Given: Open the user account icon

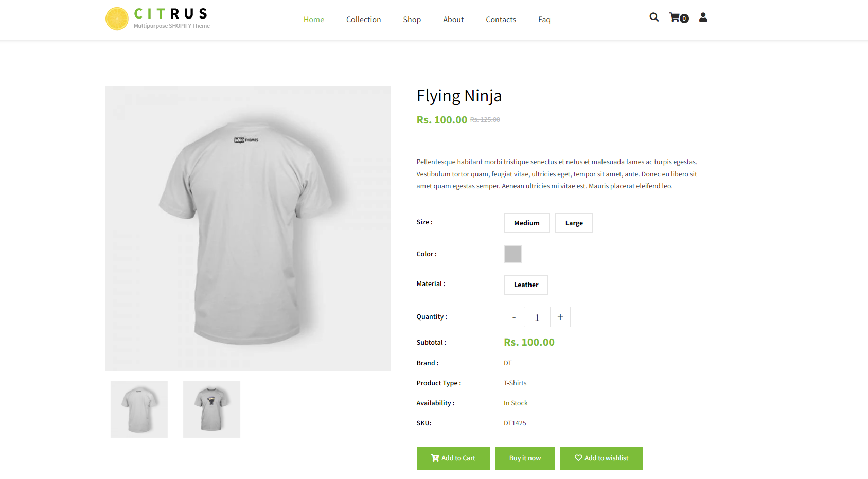Looking at the screenshot, I should 703,17.
